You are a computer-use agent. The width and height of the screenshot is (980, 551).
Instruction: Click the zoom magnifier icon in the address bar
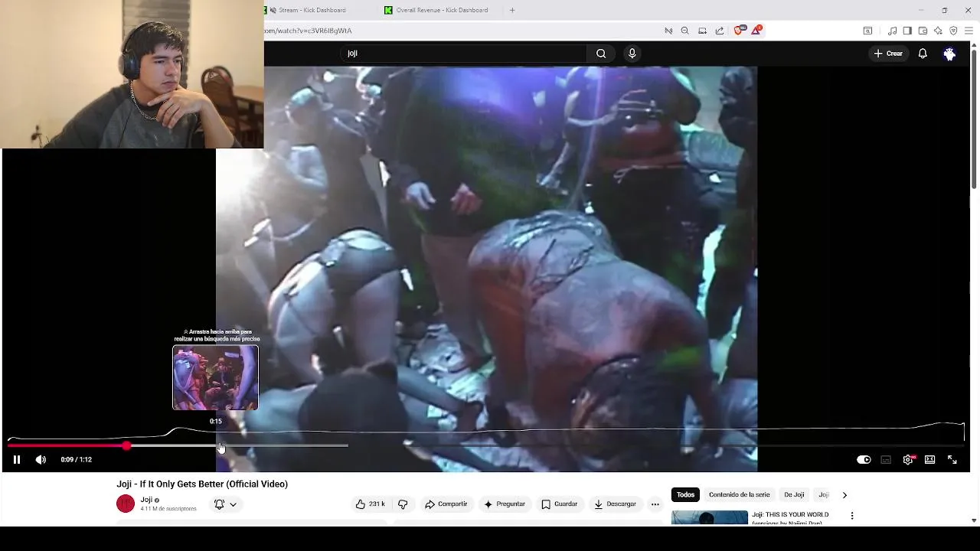pyautogui.click(x=685, y=31)
